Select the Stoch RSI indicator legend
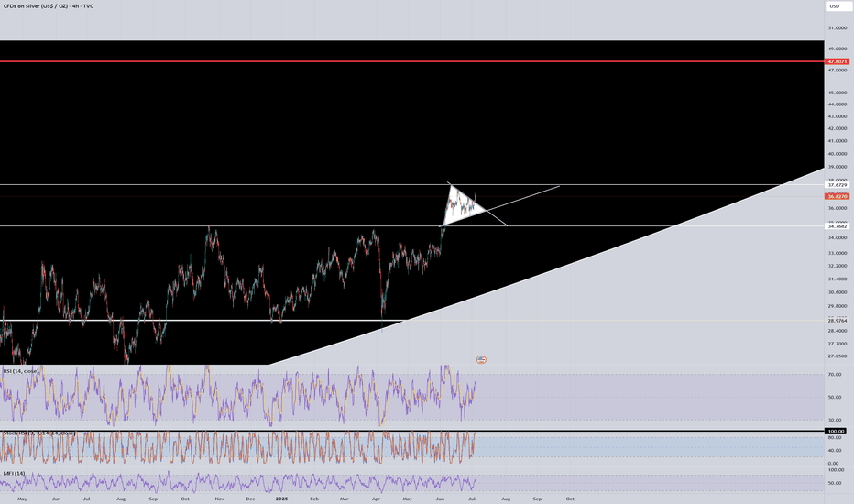Image resolution: width=854 pixels, height=504 pixels. [38, 433]
